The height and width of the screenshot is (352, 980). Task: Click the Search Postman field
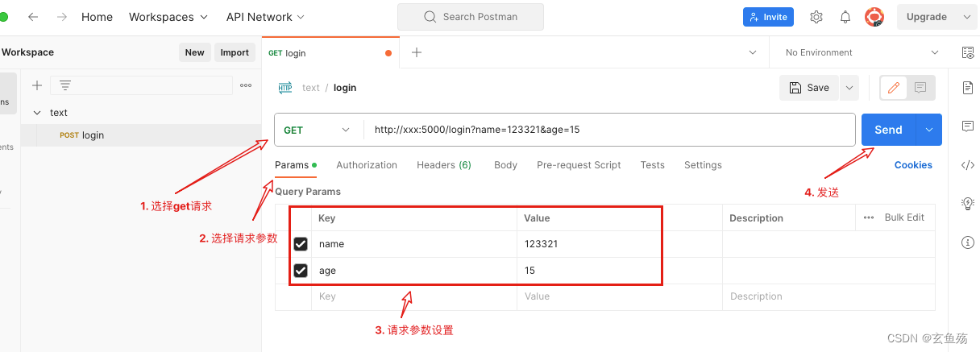coord(471,17)
